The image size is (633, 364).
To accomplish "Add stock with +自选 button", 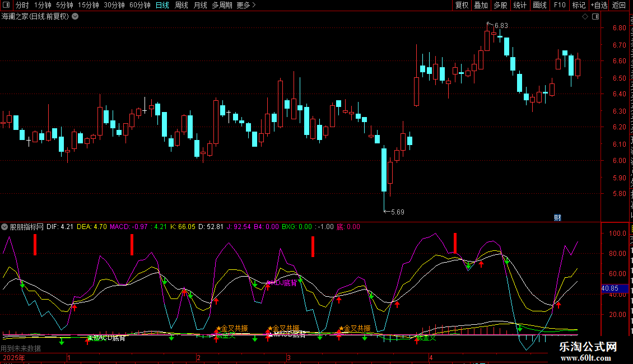I will click(599, 5).
